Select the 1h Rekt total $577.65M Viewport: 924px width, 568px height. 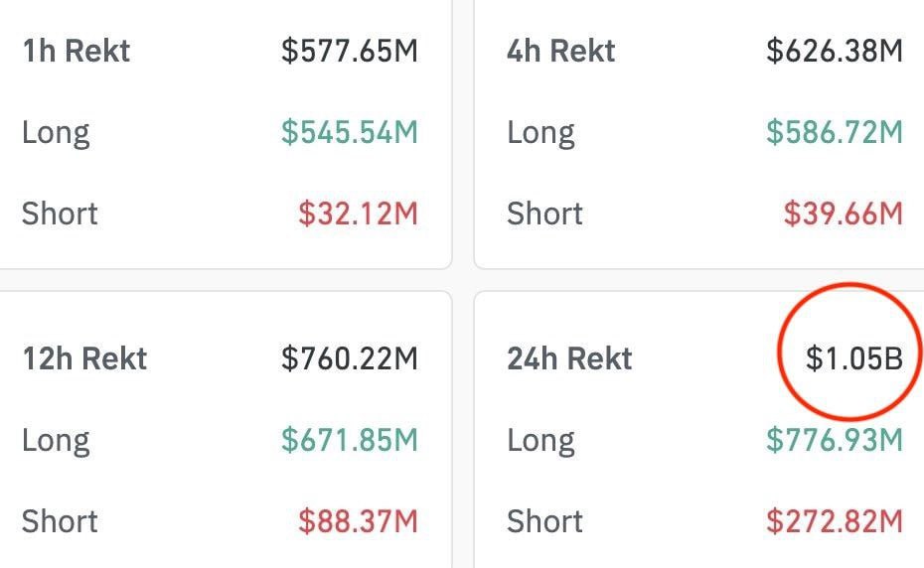(349, 51)
